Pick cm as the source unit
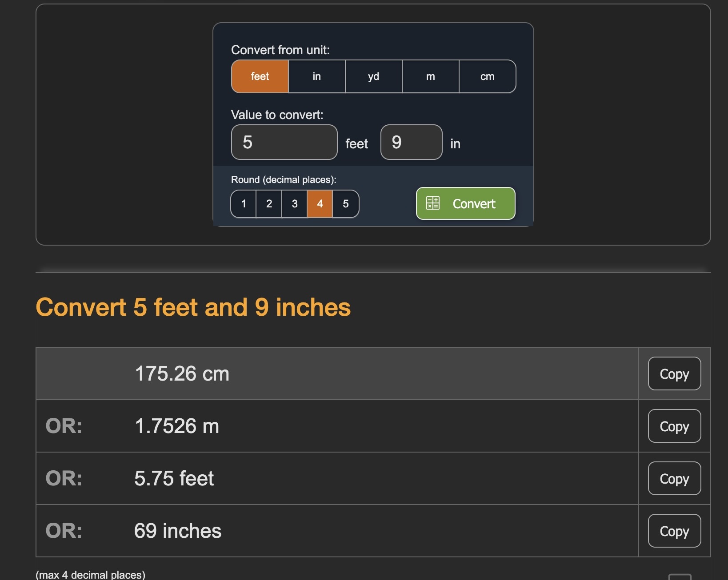Screen dimensions: 728x580 click(487, 76)
